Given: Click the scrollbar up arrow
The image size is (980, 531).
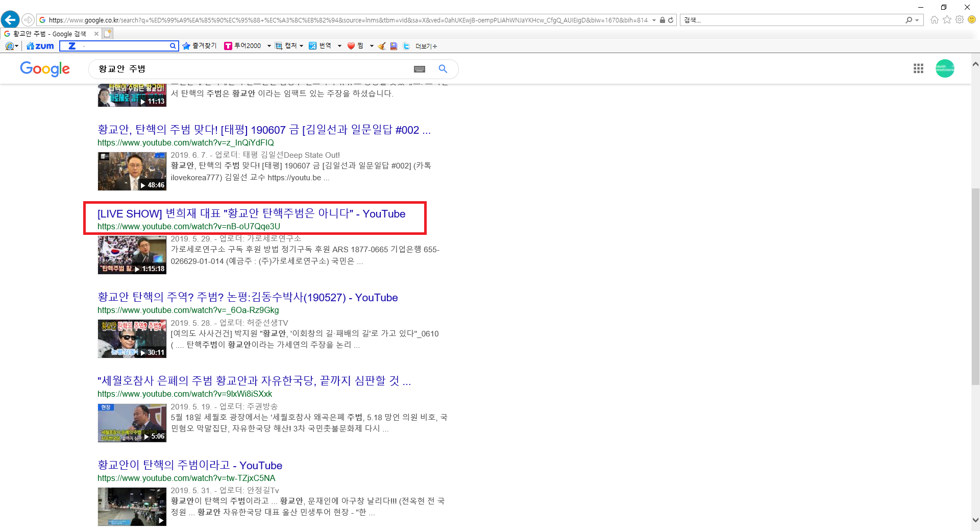Looking at the screenshot, I should coord(975,64).
